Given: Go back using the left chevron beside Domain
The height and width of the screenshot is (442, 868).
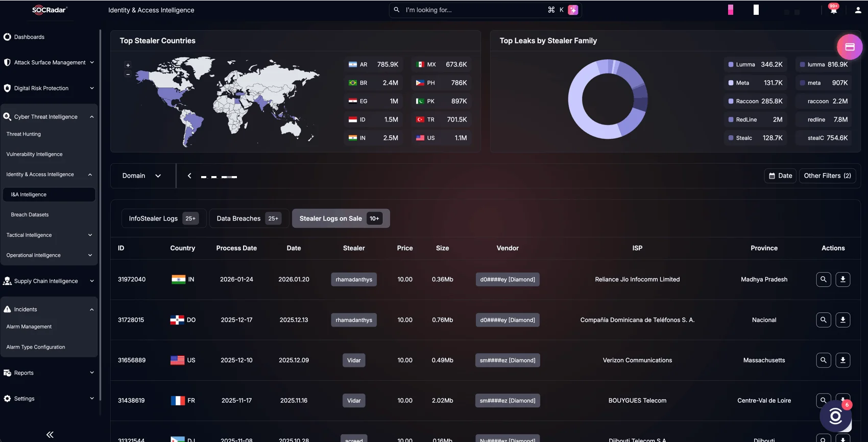Looking at the screenshot, I should pos(189,176).
